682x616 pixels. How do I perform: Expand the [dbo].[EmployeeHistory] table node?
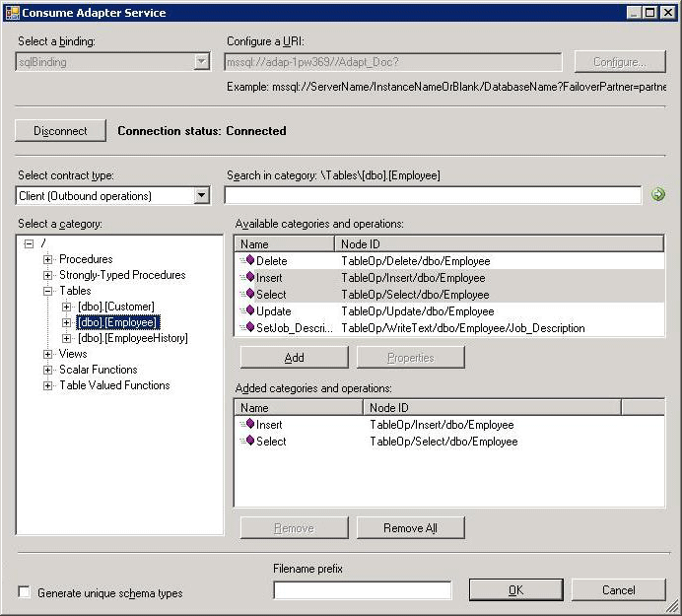pyautogui.click(x=66, y=338)
